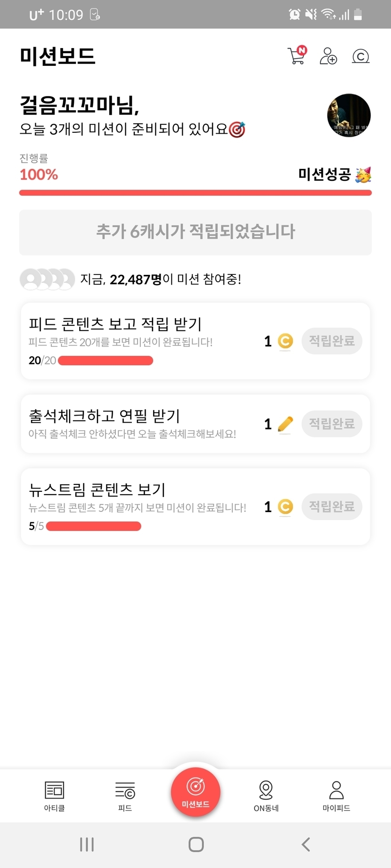Open the 피드 콘텐츠 보고 적립 받기 mission
This screenshot has width=391, height=868.
[115, 324]
